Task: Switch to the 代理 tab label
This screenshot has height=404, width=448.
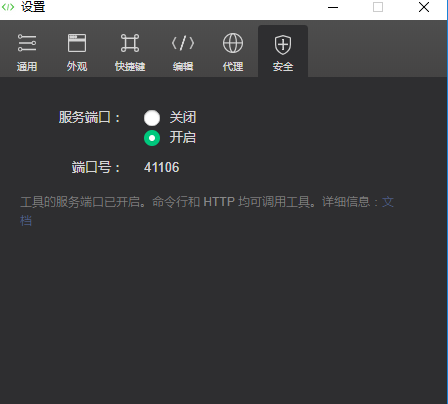Action: 233,66
